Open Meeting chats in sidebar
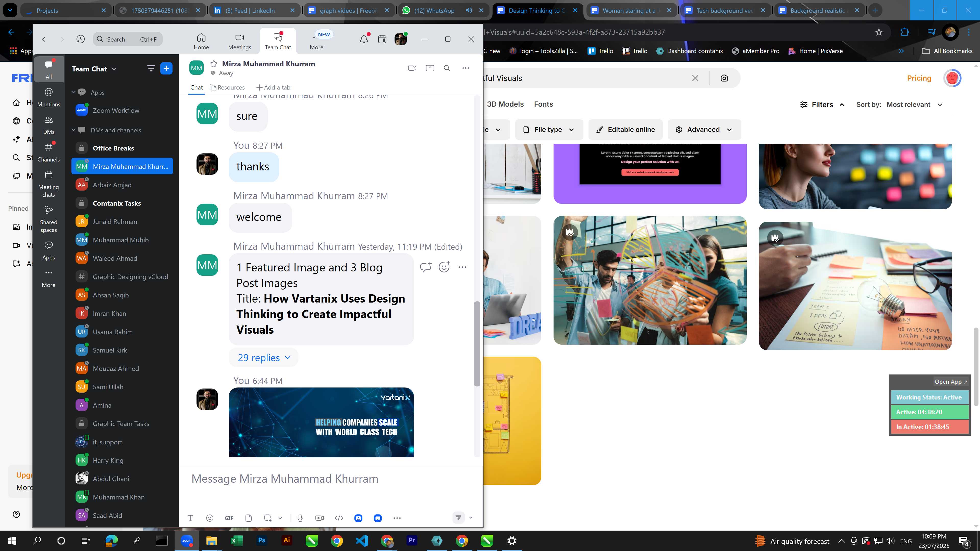 click(49, 184)
